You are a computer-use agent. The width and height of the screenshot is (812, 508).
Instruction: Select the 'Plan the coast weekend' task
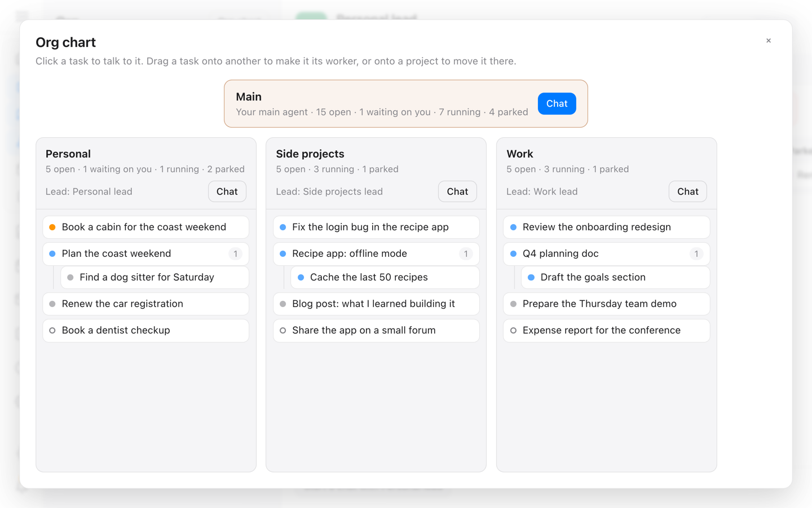coord(146,253)
